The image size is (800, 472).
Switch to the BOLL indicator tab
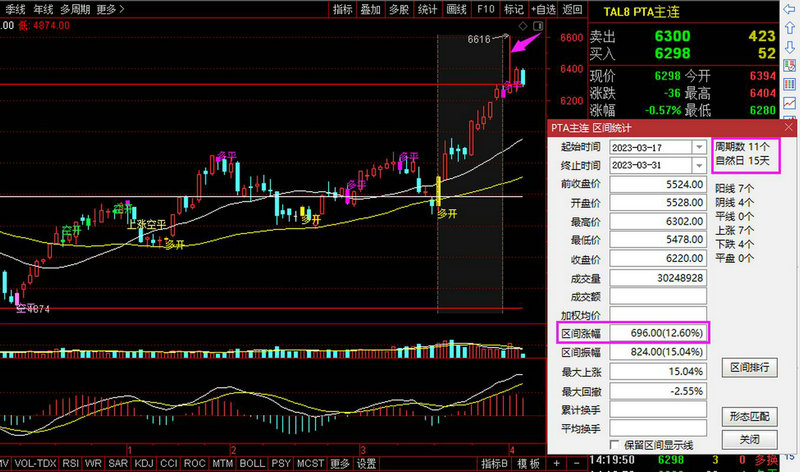(x=252, y=464)
